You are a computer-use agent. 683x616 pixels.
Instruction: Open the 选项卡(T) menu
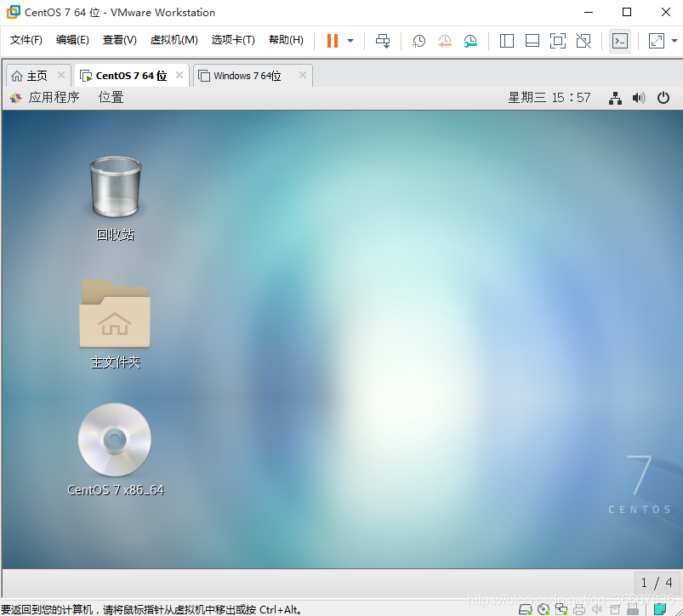pos(233,40)
